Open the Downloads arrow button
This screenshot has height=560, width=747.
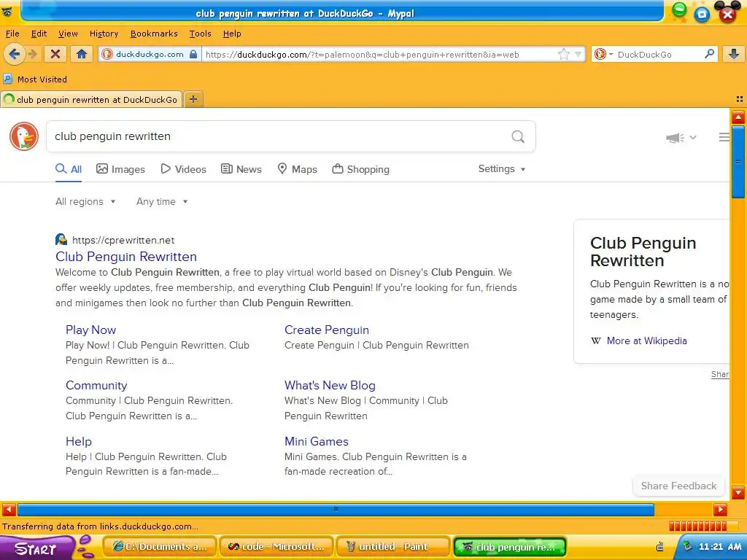coord(734,54)
